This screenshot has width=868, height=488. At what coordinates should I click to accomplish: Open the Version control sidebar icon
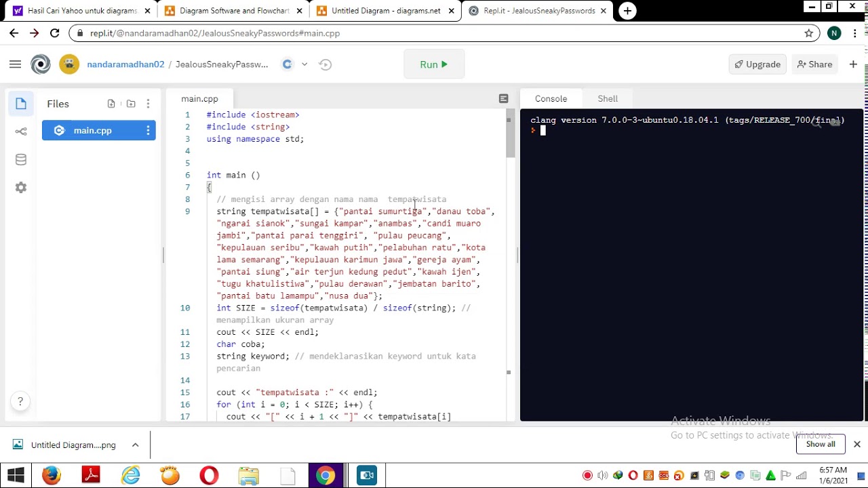(21, 131)
